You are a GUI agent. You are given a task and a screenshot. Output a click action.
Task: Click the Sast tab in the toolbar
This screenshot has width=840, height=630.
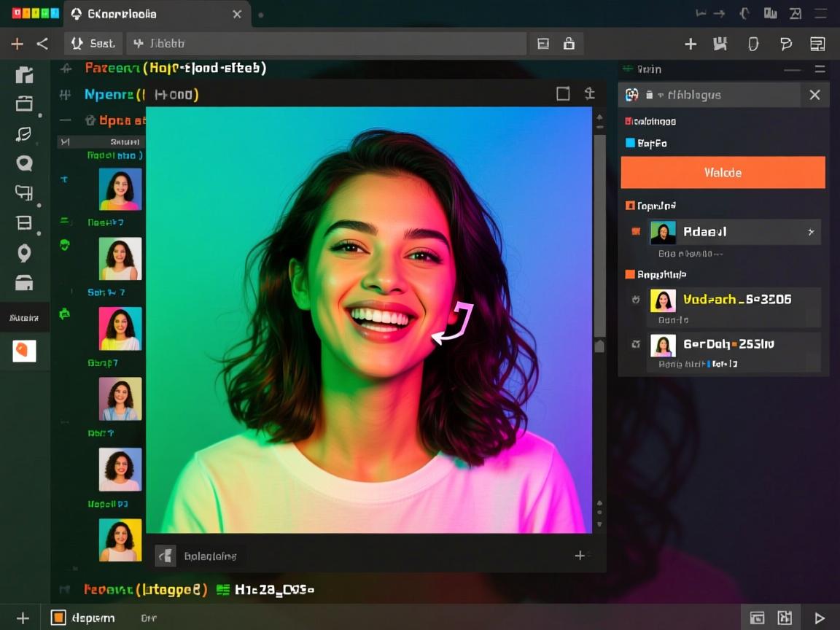click(x=93, y=44)
